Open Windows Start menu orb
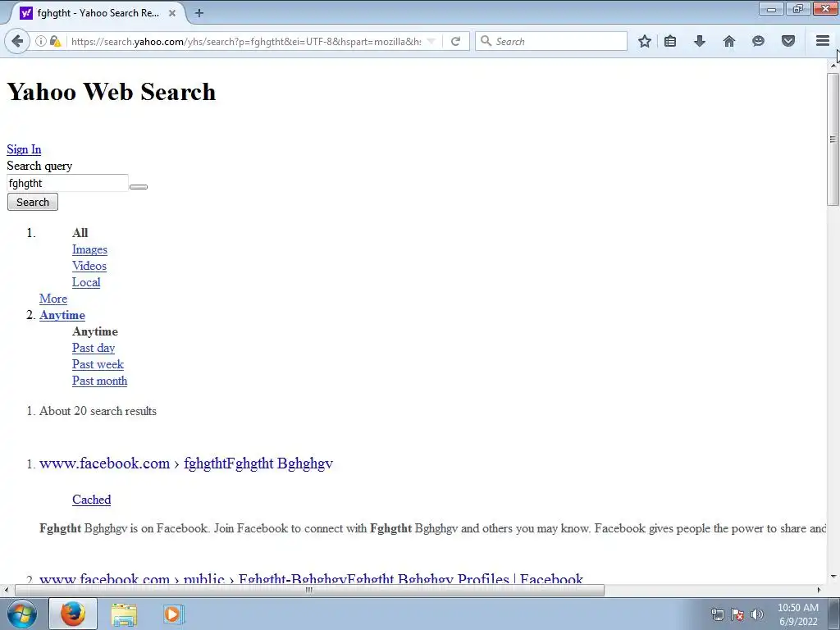Image resolution: width=840 pixels, height=630 pixels. [22, 614]
